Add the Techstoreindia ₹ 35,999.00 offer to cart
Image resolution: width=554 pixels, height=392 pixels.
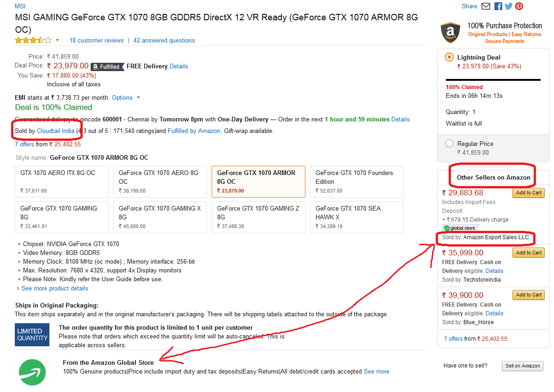click(529, 253)
